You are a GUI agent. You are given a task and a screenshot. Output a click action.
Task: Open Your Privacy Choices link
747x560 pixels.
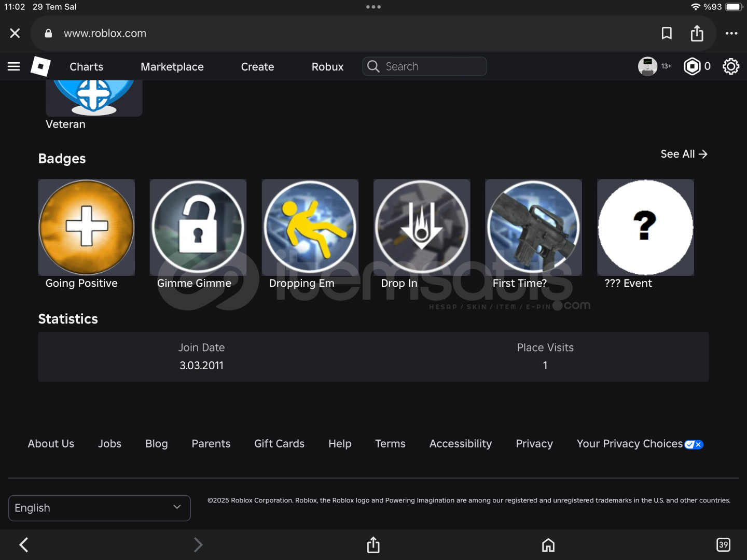click(630, 444)
